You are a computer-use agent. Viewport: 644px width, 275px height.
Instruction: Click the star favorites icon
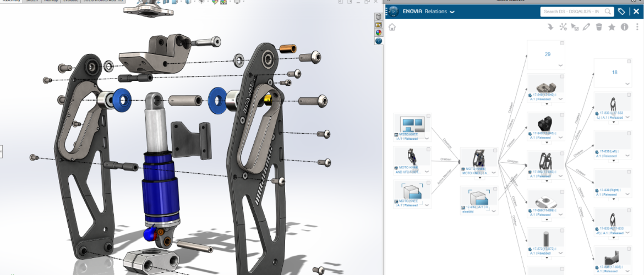tap(612, 27)
